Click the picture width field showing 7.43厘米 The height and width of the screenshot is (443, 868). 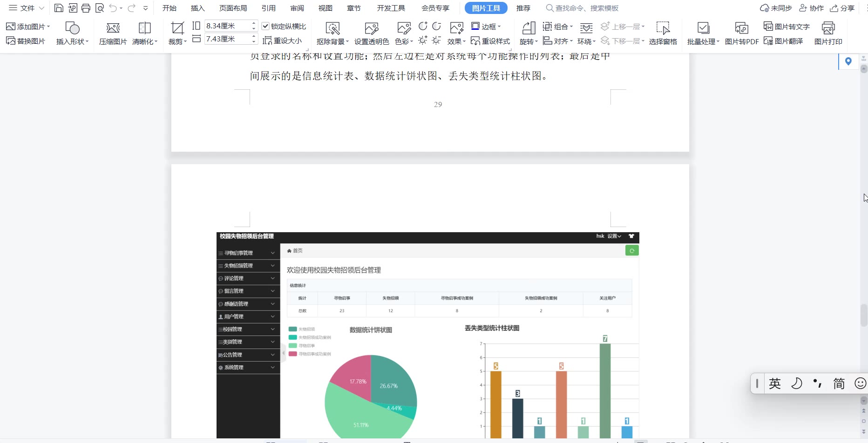tap(227, 39)
